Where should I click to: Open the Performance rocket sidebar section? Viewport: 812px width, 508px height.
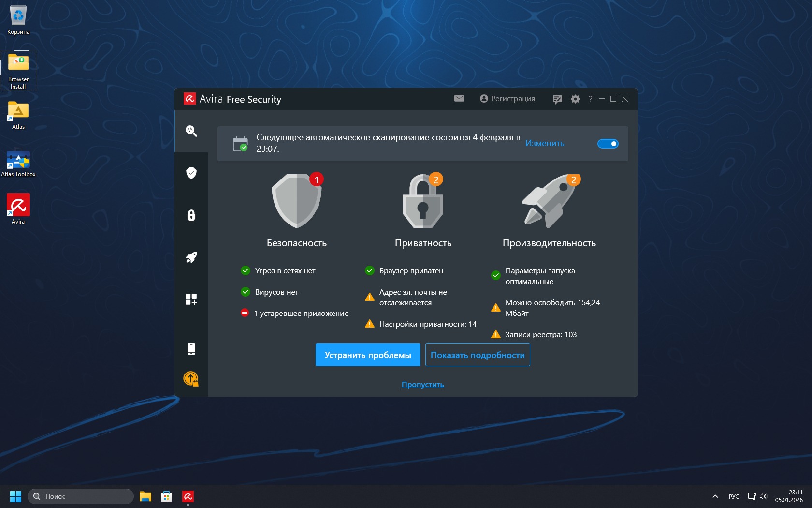coord(191,257)
